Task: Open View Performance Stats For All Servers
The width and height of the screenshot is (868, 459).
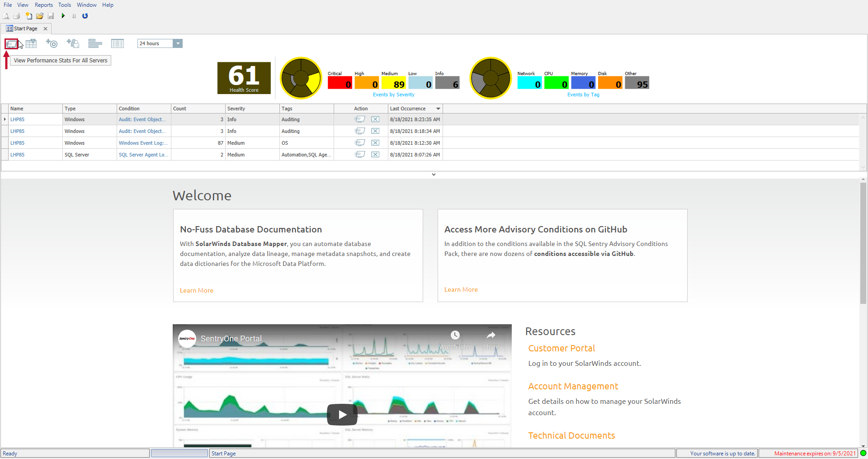Action: coord(11,43)
